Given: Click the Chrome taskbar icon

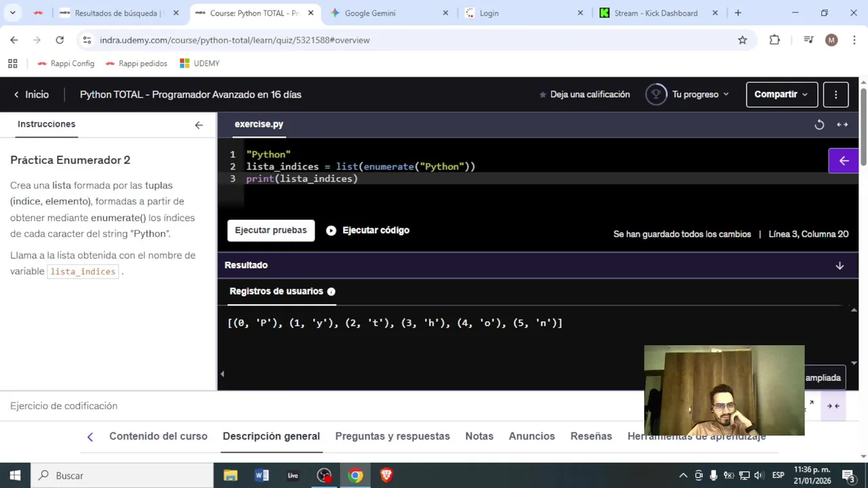Looking at the screenshot, I should tap(355, 476).
